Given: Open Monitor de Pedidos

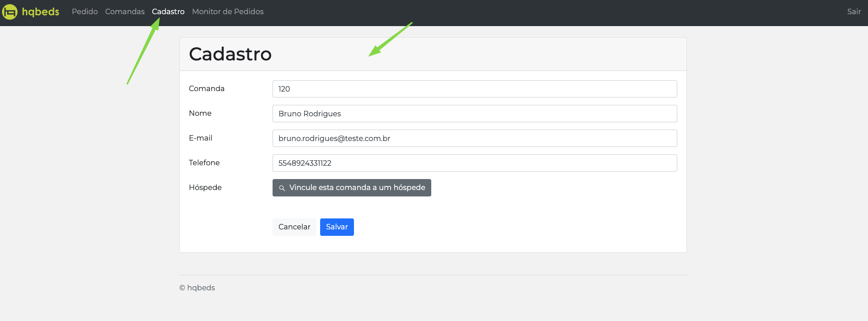Looking at the screenshot, I should [x=228, y=11].
